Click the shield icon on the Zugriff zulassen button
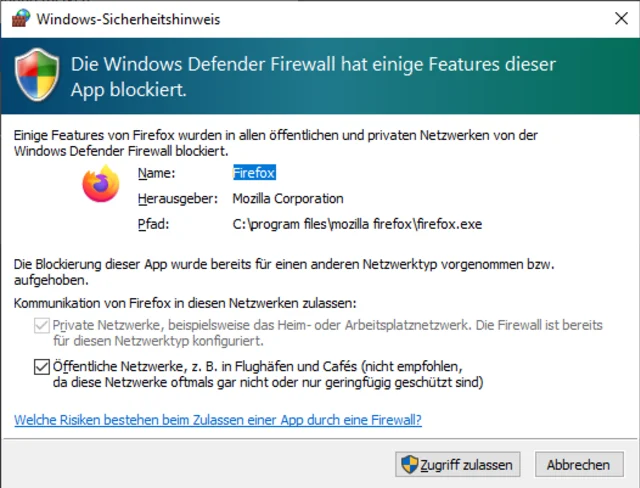 click(x=408, y=465)
